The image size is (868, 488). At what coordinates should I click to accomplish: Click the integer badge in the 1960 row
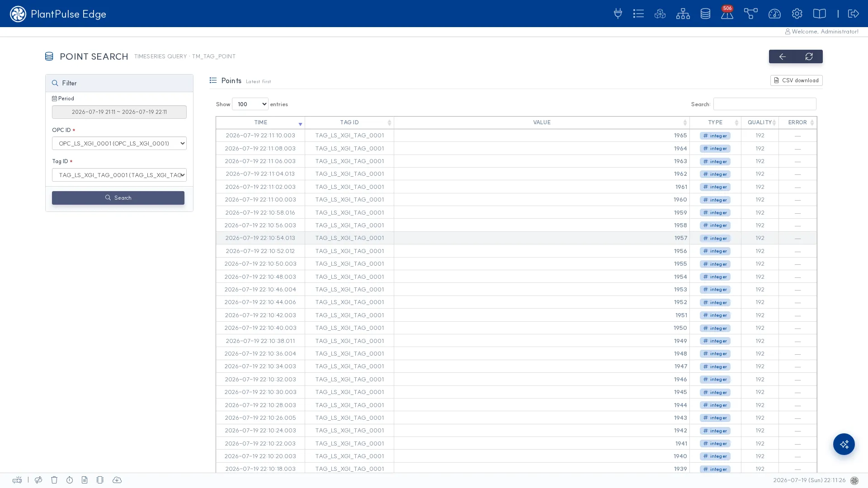715,200
